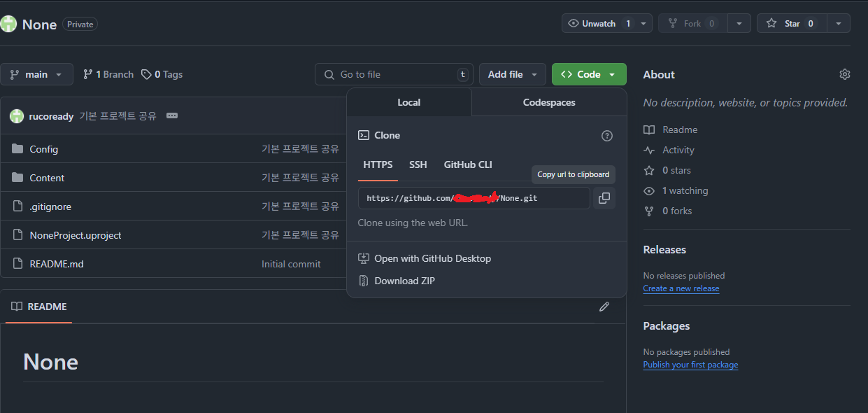Click the GitHub Desktop download icon
This screenshot has height=413, width=868.
pyautogui.click(x=364, y=258)
